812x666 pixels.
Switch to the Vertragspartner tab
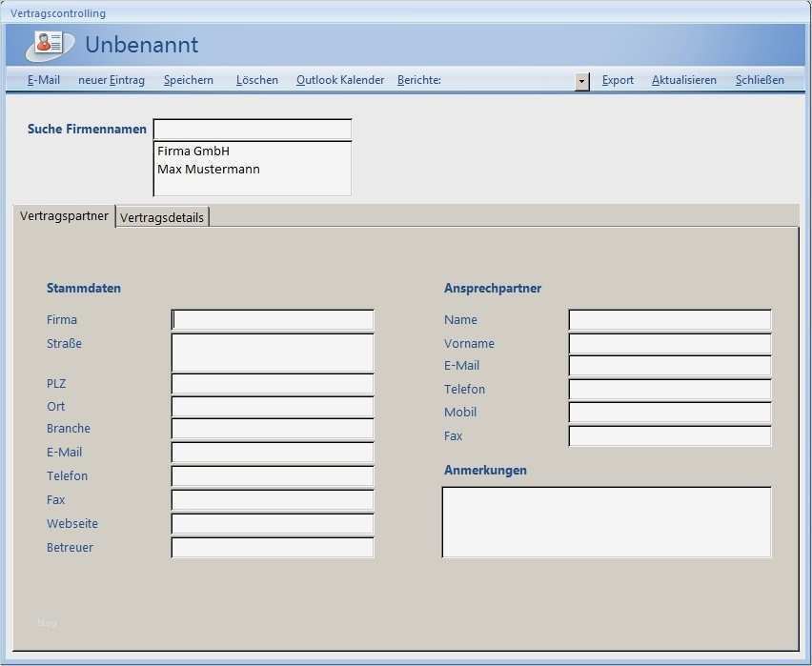63,215
